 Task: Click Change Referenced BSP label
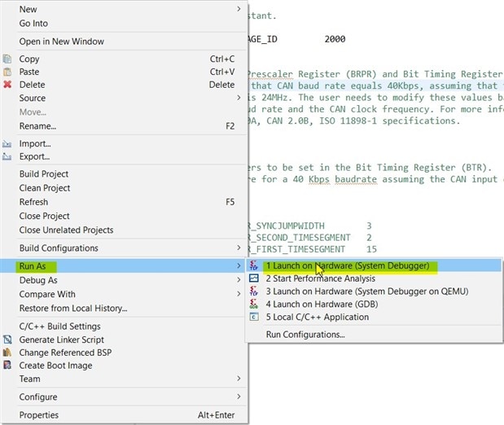66,353
